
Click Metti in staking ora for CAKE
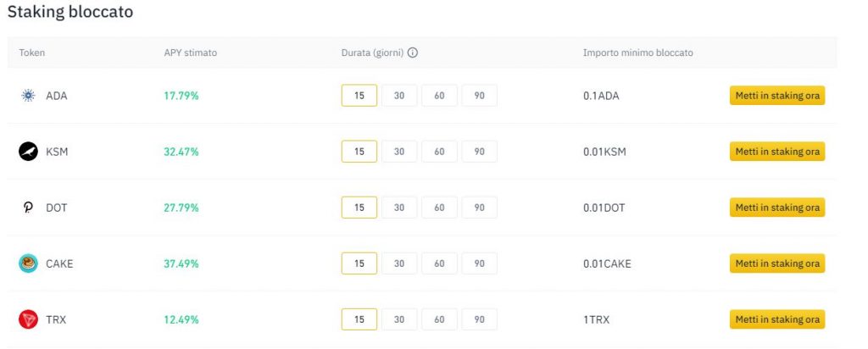[777, 263]
